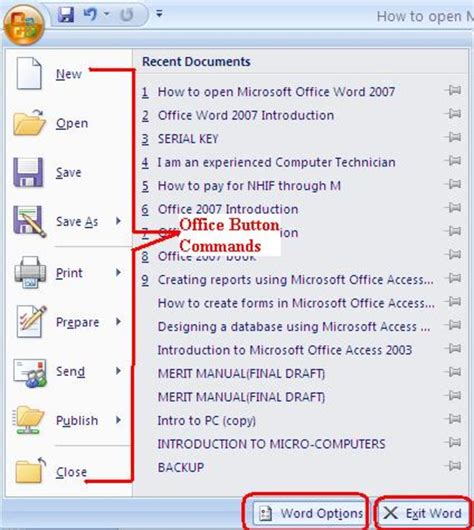This screenshot has height=530, width=474.
Task: Click the round Office Button logo
Action: 24,24
